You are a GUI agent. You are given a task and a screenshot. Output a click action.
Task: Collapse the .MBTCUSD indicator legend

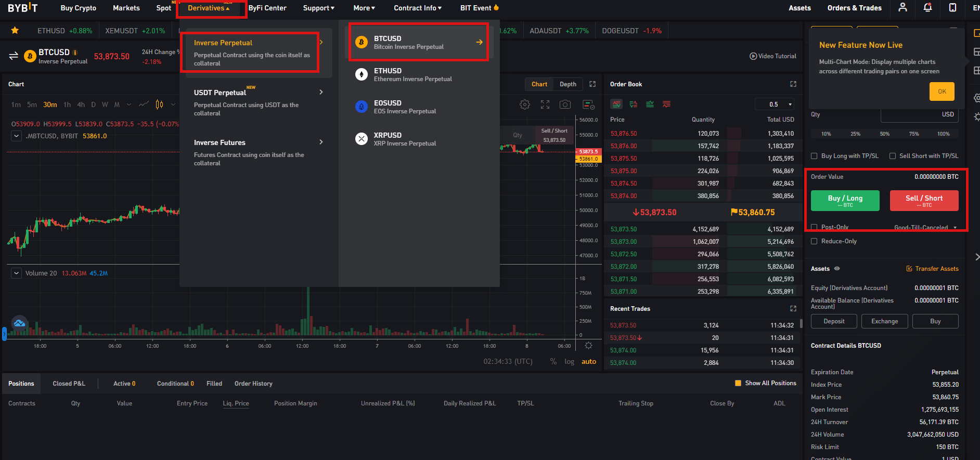click(17, 136)
